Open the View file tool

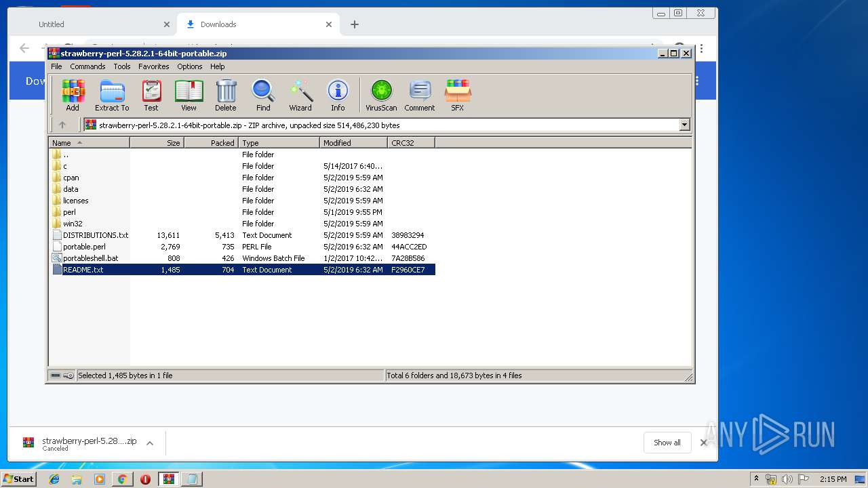(x=189, y=96)
